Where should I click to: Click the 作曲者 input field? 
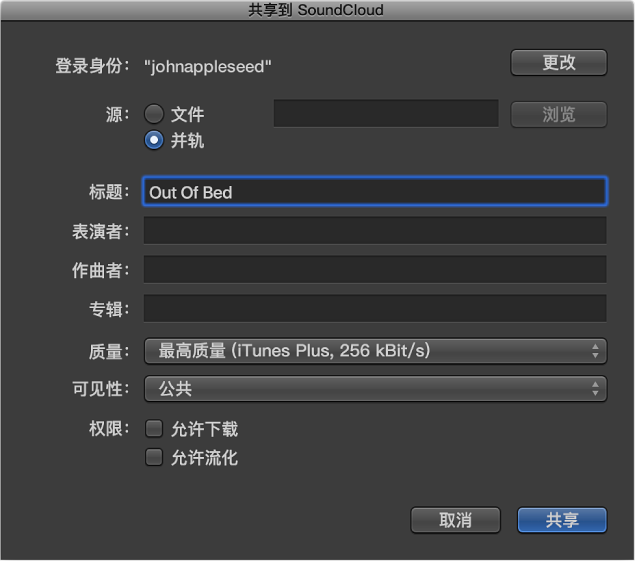click(x=375, y=269)
